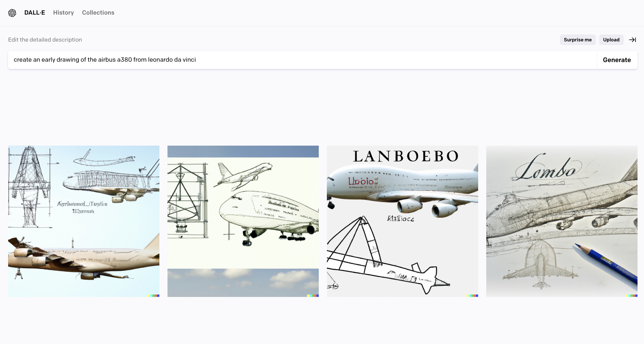Click the red Uboio text on airplane

click(x=362, y=181)
